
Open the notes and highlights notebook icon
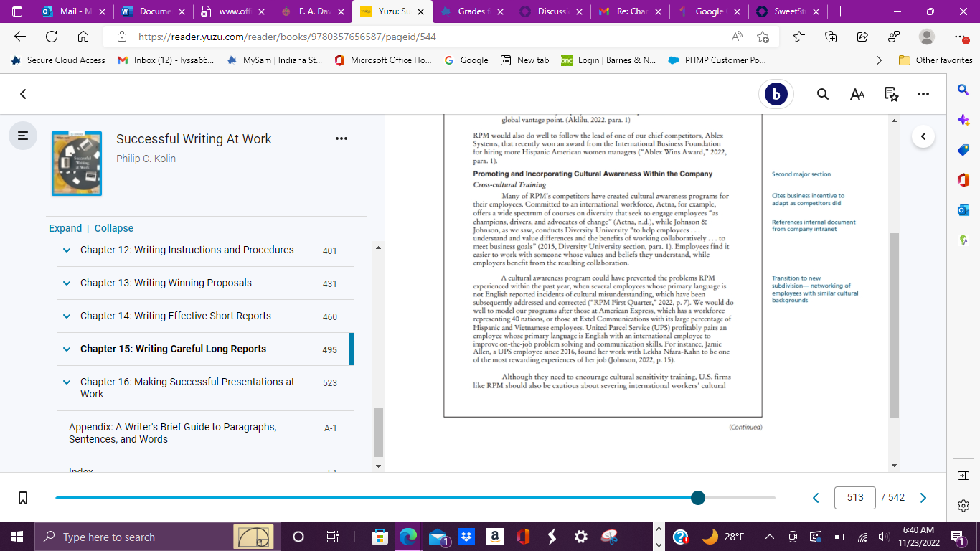891,94
